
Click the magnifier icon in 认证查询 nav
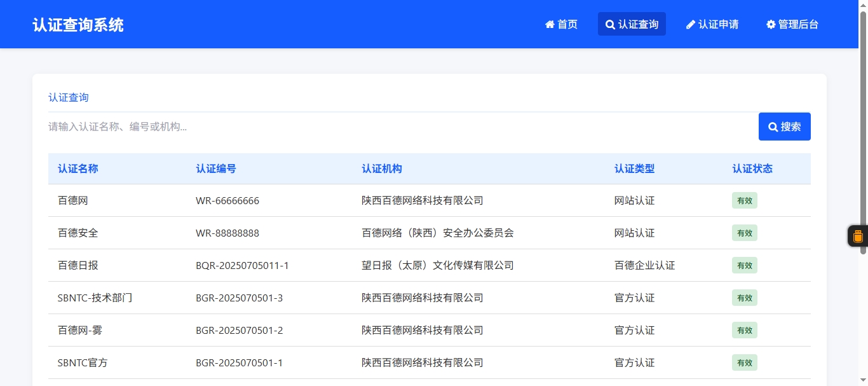tap(610, 25)
